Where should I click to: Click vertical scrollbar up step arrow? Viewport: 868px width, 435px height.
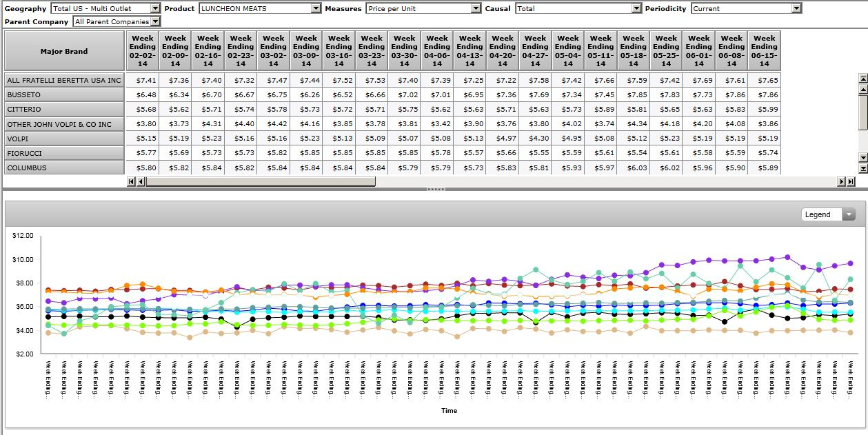862,88
